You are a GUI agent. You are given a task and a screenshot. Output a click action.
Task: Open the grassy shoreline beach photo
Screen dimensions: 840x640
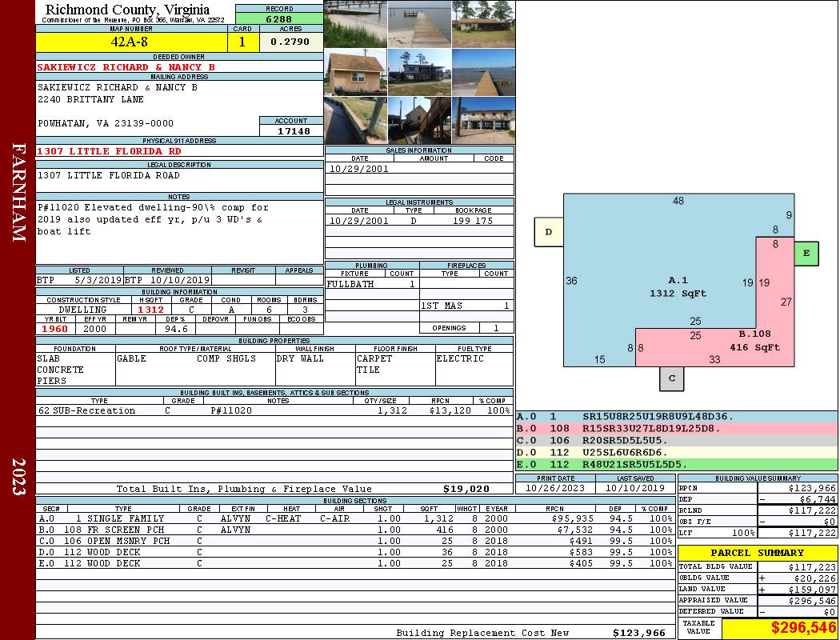355,24
